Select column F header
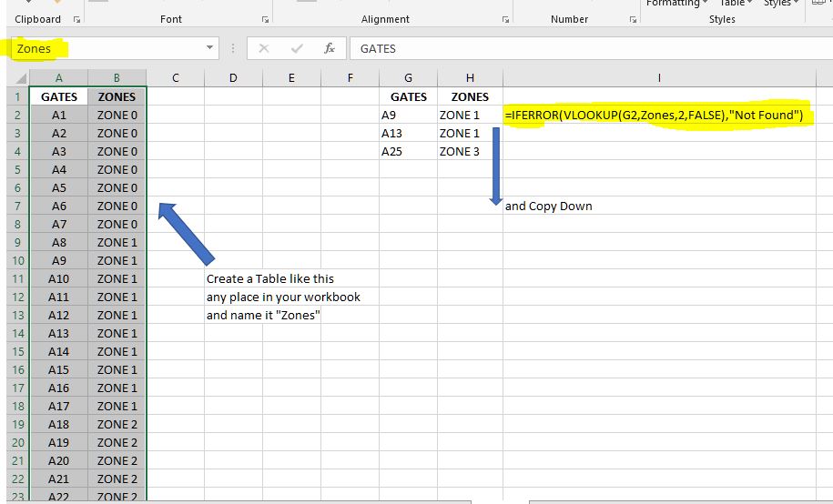 350,78
